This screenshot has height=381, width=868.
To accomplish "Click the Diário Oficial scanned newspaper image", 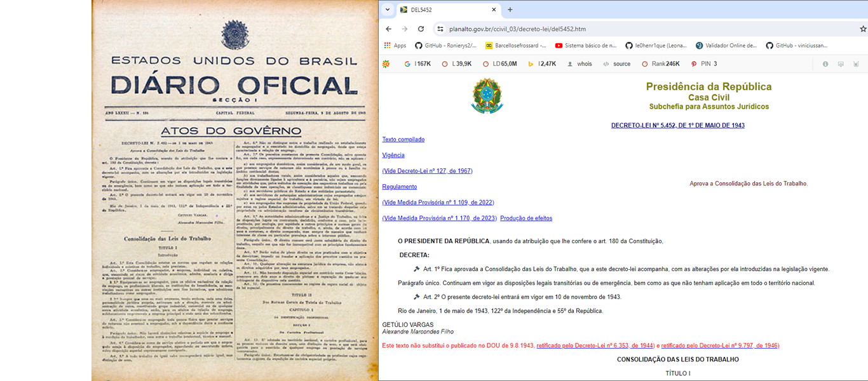I will pos(235,190).
